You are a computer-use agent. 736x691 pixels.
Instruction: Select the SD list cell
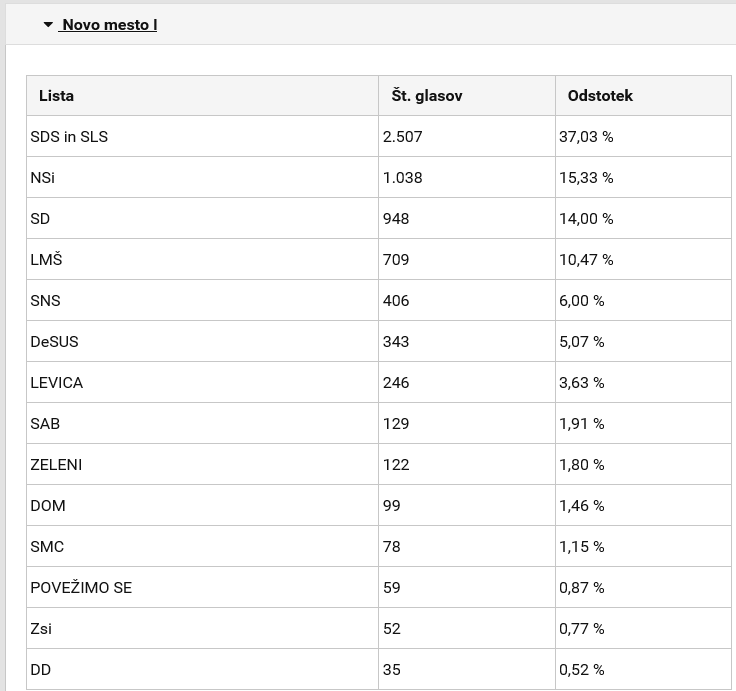(203, 218)
